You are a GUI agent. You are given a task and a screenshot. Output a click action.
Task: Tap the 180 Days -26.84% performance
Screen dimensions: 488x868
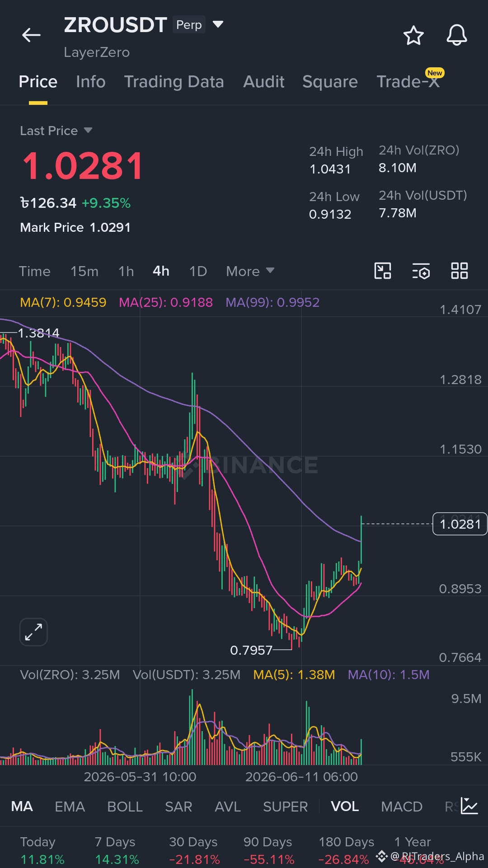click(x=346, y=850)
